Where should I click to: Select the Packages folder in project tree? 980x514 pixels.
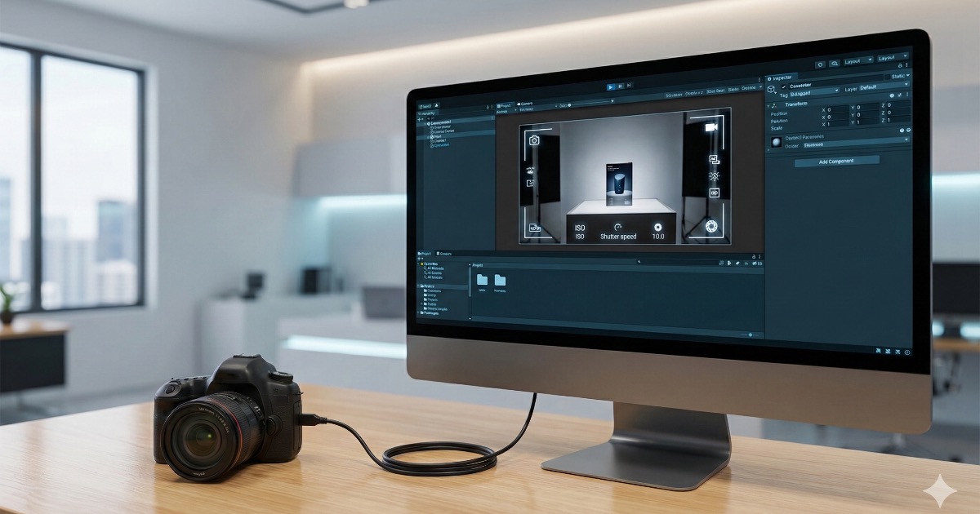[430, 313]
